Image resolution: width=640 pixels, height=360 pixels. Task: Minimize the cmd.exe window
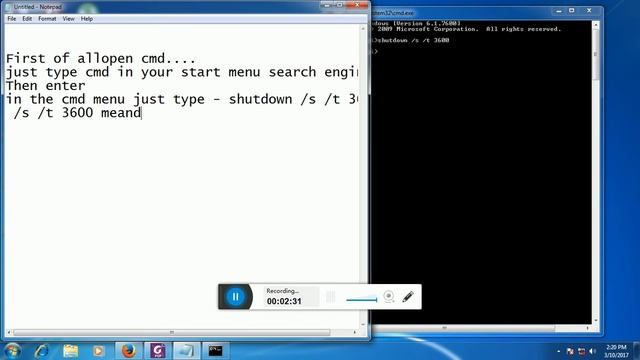click(559, 11)
